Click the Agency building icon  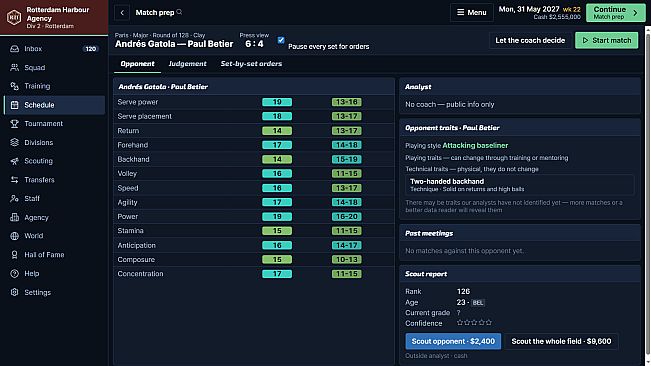pos(15,217)
